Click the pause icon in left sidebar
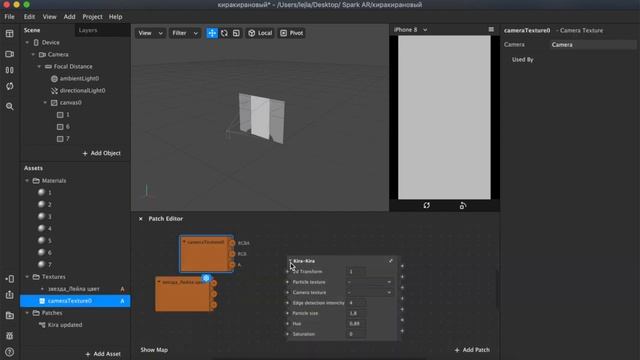This screenshot has width=640, height=360. coord(9,70)
